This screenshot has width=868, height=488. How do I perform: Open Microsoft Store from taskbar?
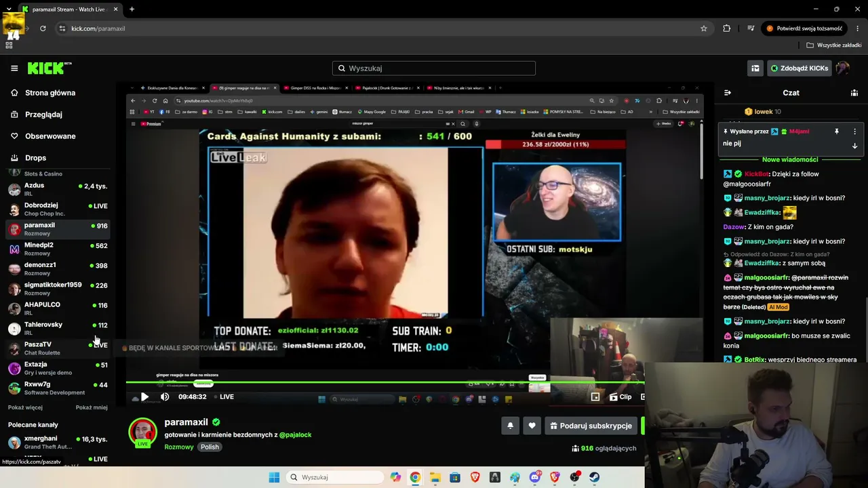pos(454,477)
